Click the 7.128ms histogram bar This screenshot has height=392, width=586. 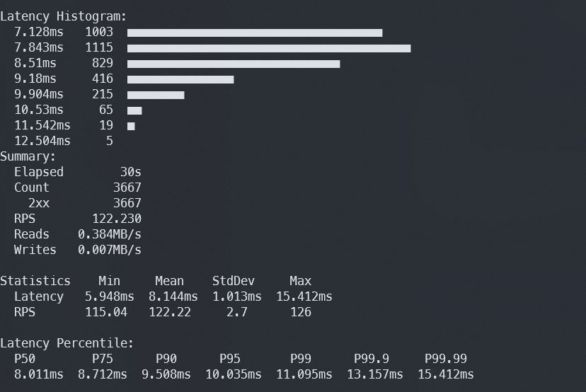tap(255, 33)
